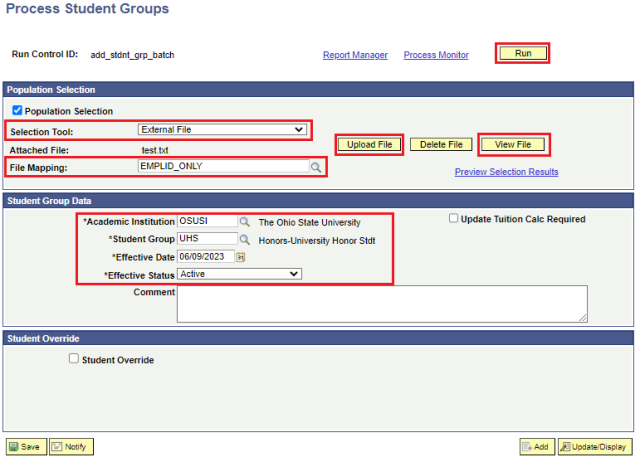Open Student Group lookup magnifier
This screenshot has height=462, width=640.
tap(244, 239)
